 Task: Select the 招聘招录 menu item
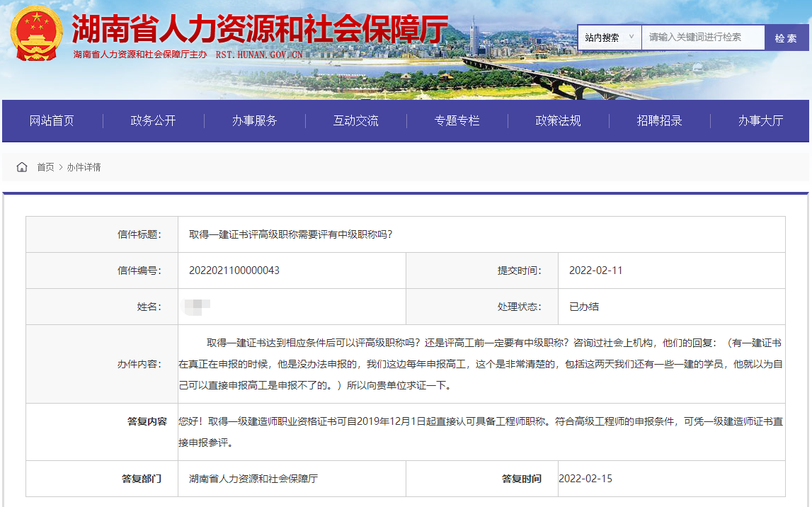659,120
